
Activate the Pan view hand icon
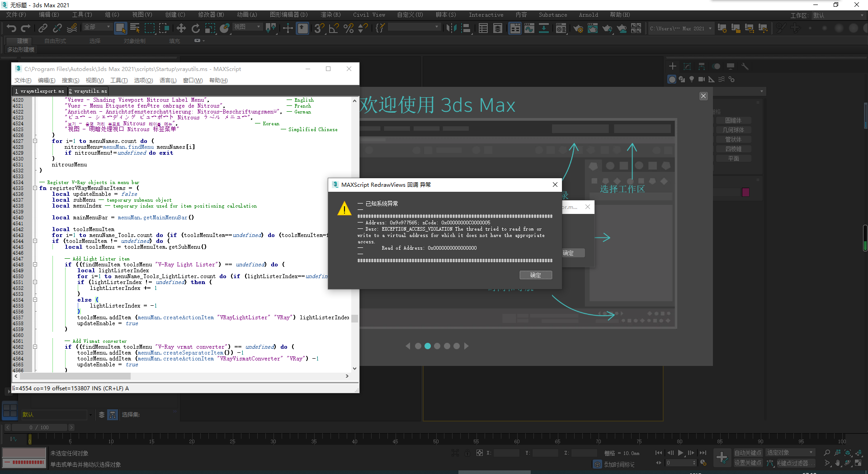point(838,463)
